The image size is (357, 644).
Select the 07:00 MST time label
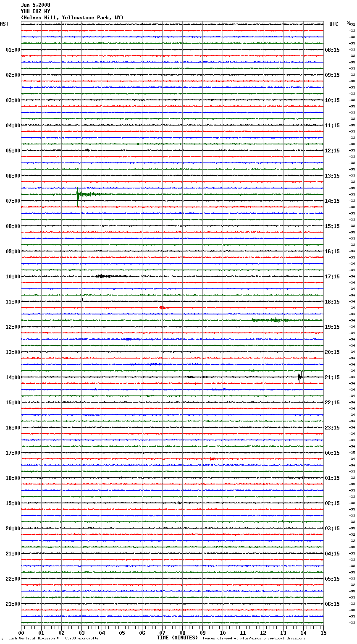click(13, 201)
